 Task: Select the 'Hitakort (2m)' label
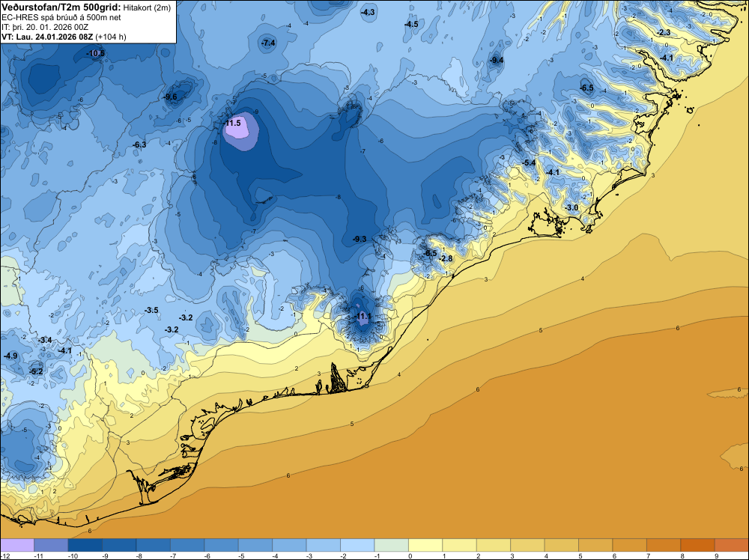[147, 7]
